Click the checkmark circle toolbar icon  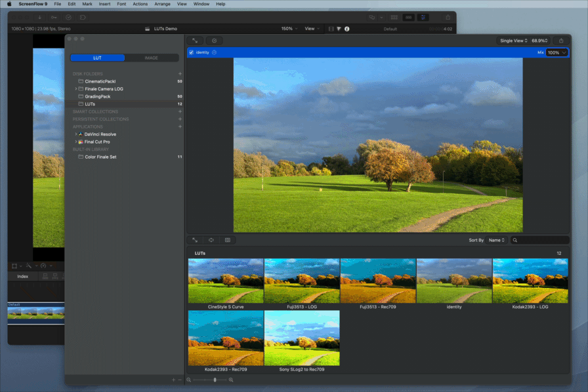(x=214, y=41)
